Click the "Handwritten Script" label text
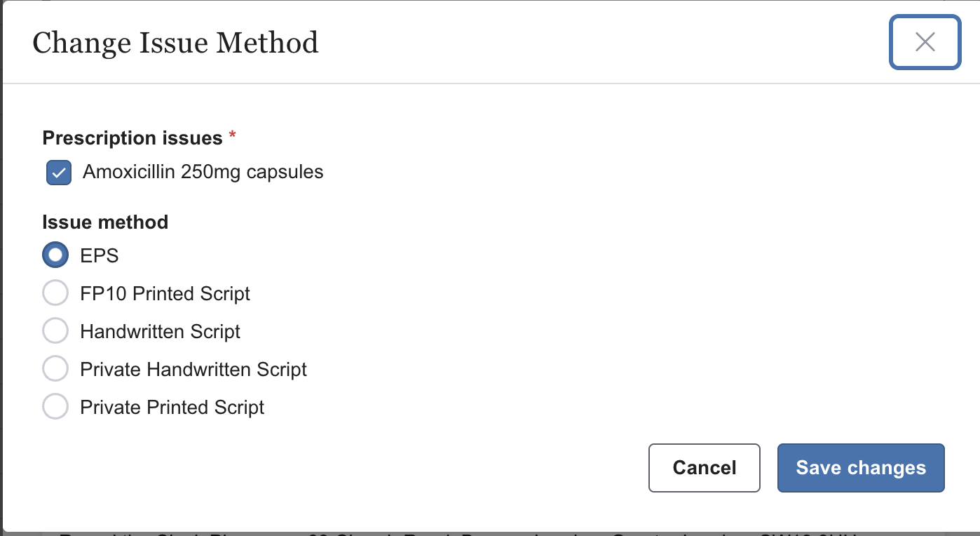 pos(160,332)
